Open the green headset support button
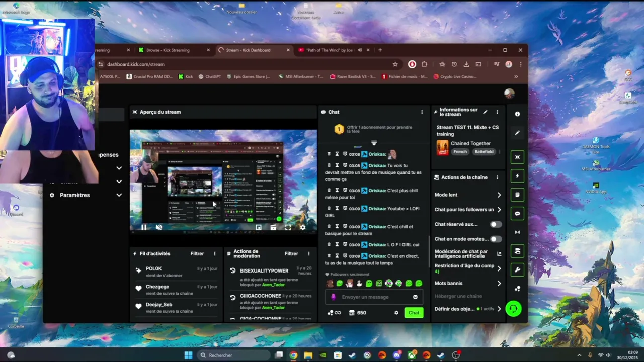Image resolution: width=644 pixels, height=362 pixels. (x=513, y=309)
